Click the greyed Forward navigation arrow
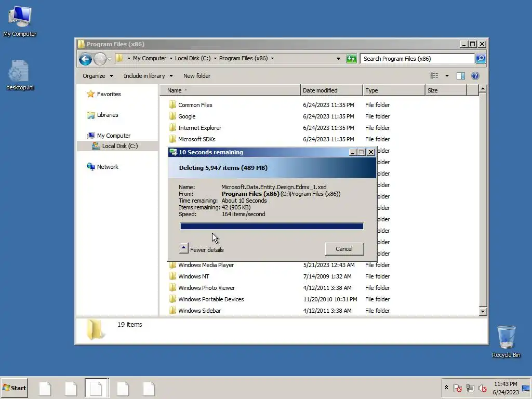Image resolution: width=532 pixels, height=399 pixels. pyautogui.click(x=100, y=59)
